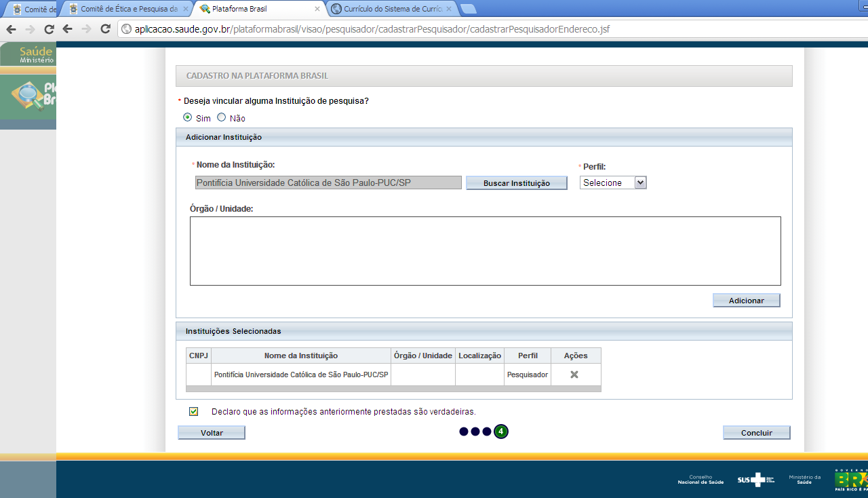Open the Perfil dropdown

613,183
